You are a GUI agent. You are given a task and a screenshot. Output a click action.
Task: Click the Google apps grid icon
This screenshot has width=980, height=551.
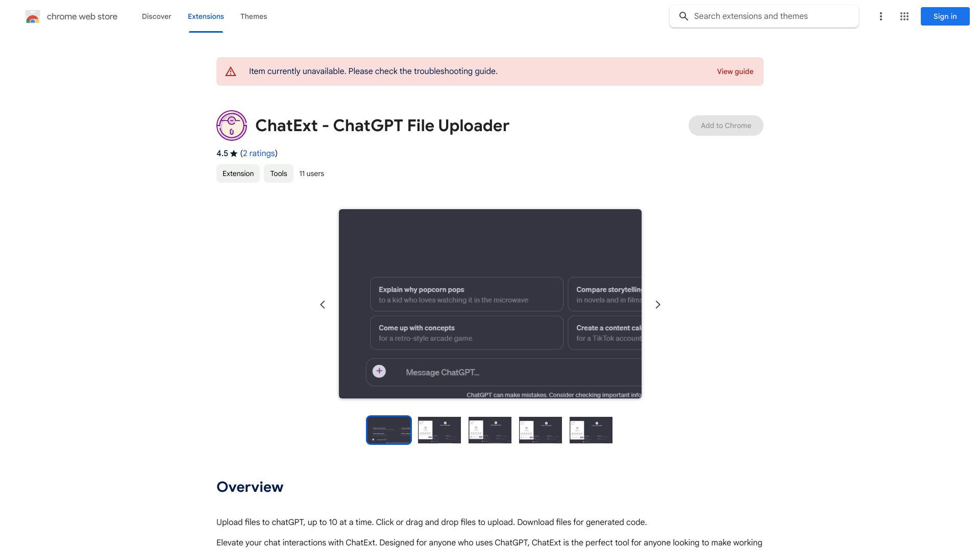[x=904, y=16]
